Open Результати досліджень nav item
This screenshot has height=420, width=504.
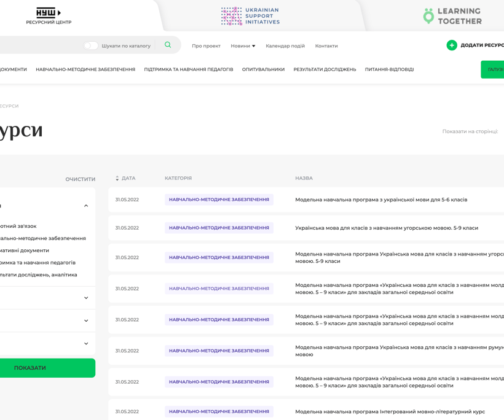pyautogui.click(x=325, y=69)
